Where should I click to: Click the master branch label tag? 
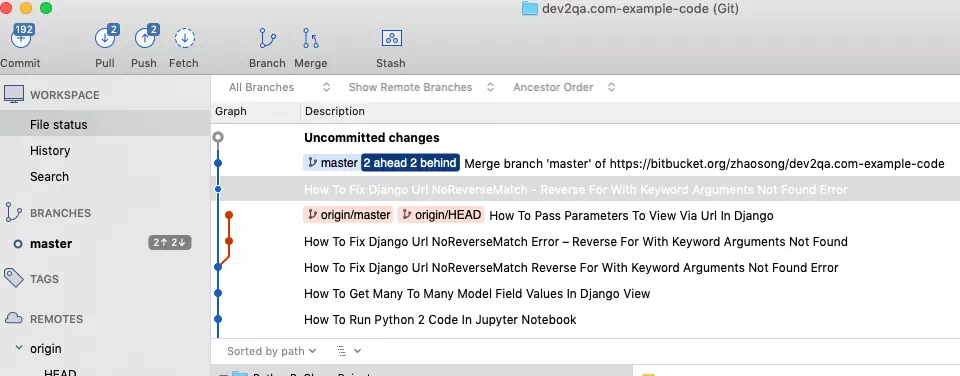331,163
